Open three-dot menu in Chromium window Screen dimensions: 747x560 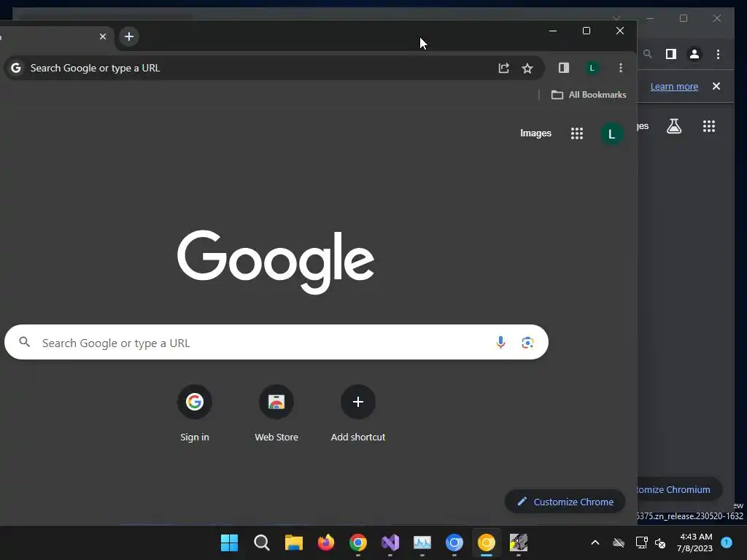point(718,54)
